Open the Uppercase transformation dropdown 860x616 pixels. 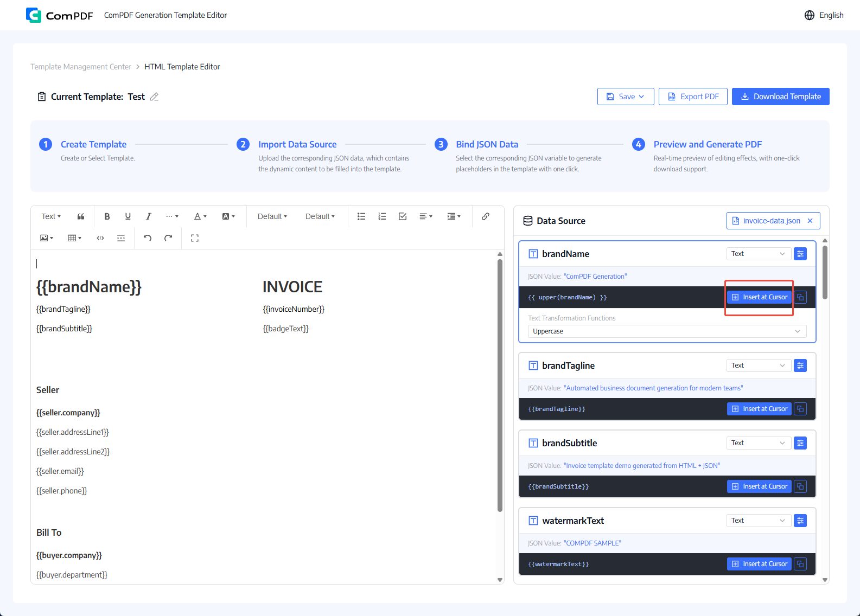tap(667, 331)
